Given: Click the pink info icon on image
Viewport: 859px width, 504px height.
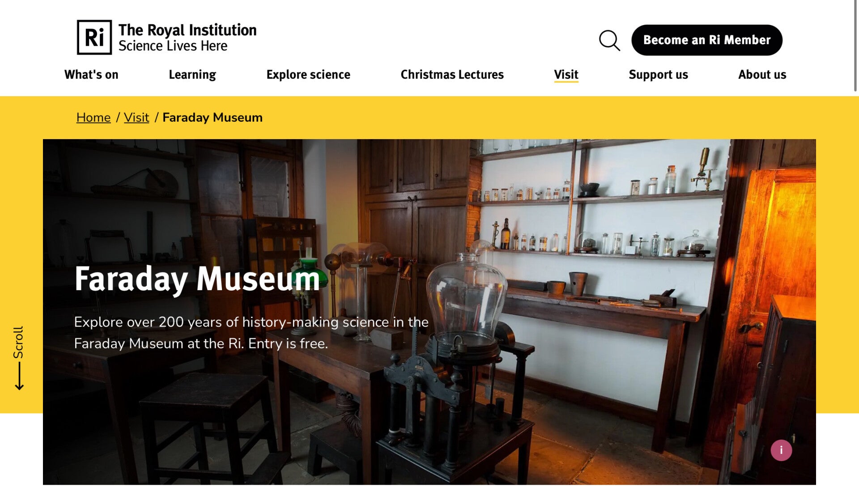Looking at the screenshot, I should click(781, 450).
